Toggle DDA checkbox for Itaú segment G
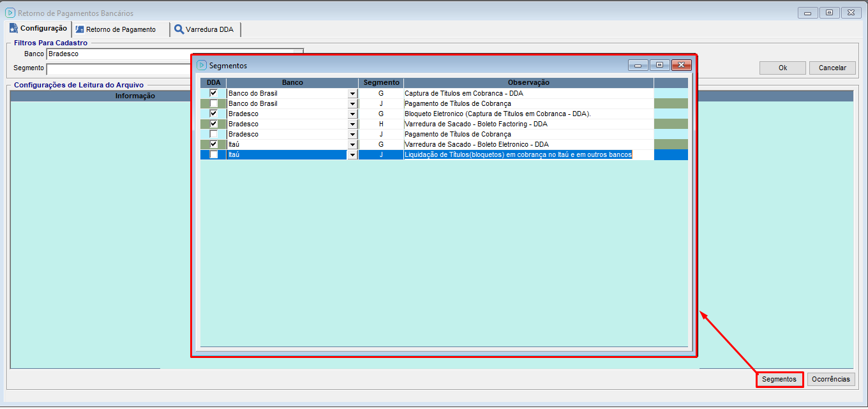This screenshot has width=868, height=409. tap(214, 144)
